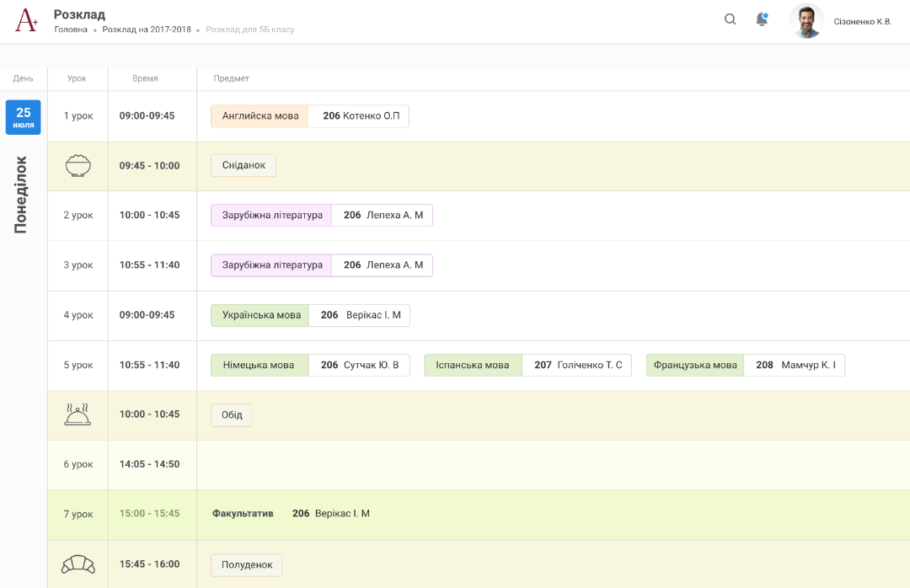
Task: Choose the Німецька мова group lesson
Action: (259, 365)
